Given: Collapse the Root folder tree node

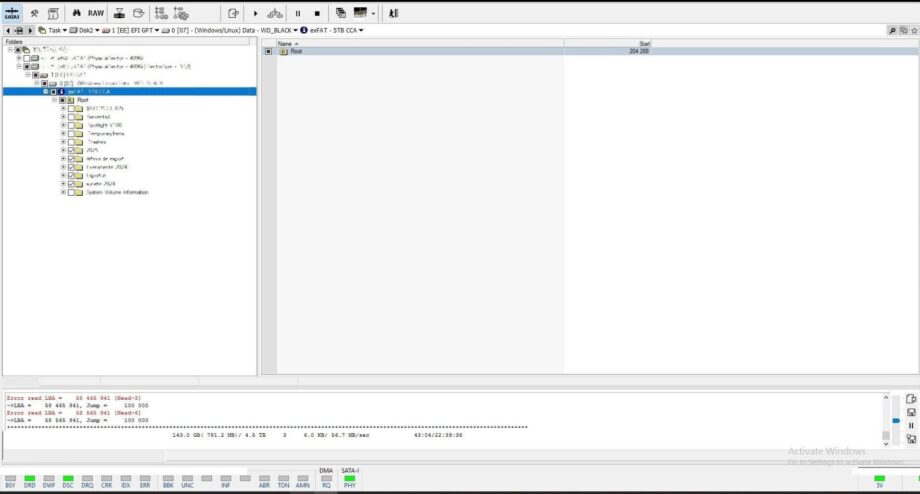Looking at the screenshot, I should coord(55,100).
